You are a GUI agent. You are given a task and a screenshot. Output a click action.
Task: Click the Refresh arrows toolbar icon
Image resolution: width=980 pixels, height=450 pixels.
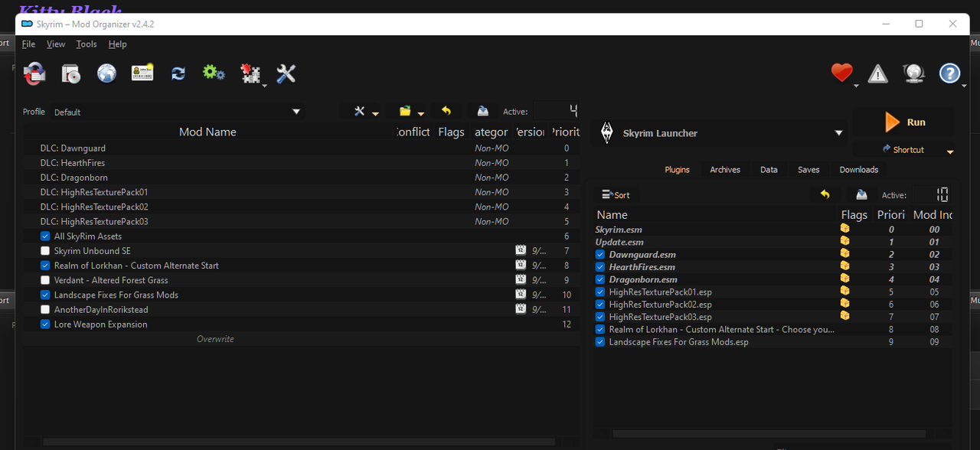click(178, 73)
